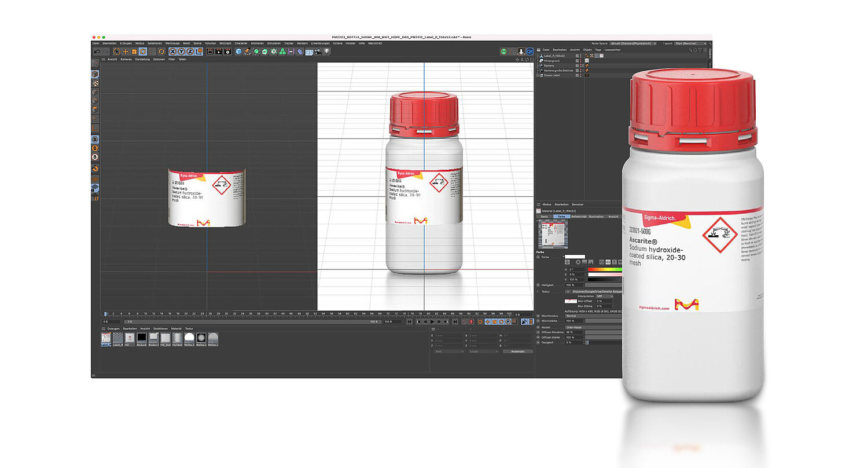This screenshot has height=468, width=868.
Task: Click the white Farbe color swatch
Action: pyautogui.click(x=575, y=257)
